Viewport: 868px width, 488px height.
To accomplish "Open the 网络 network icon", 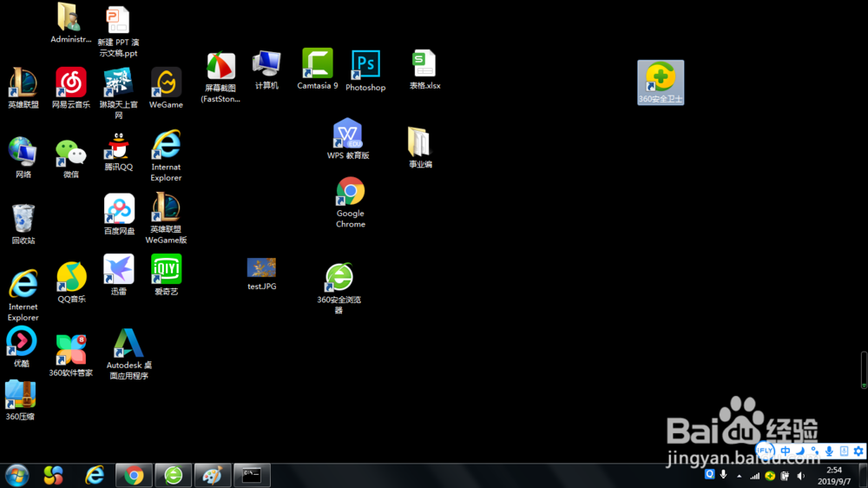I will (23, 157).
